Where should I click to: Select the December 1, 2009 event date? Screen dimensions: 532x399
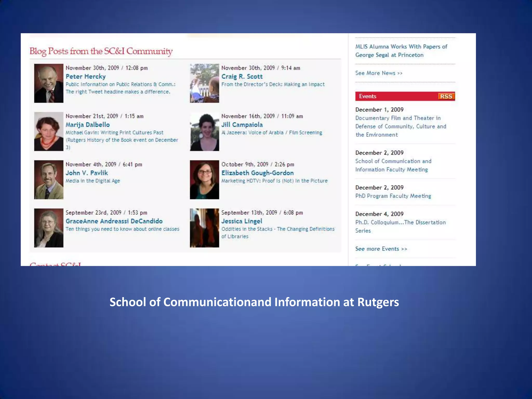tap(379, 110)
